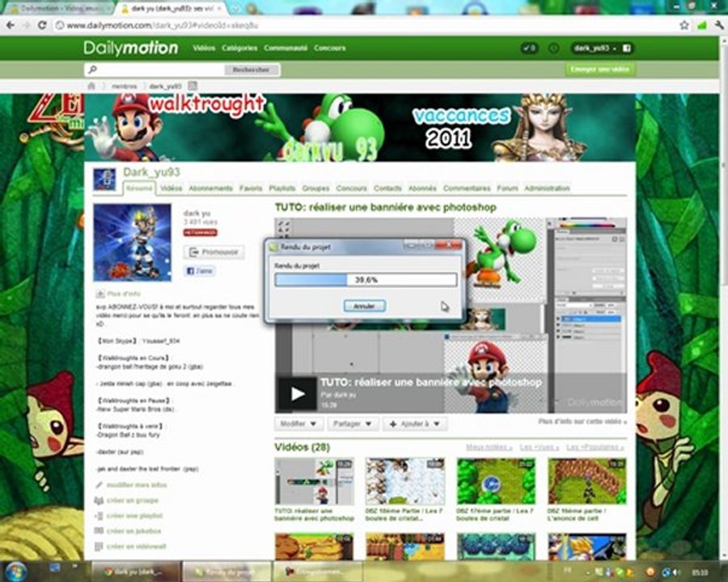Screen dimensions: 728x582
Task: Click Annuler in Rendu du projet dialog
Action: (x=365, y=306)
